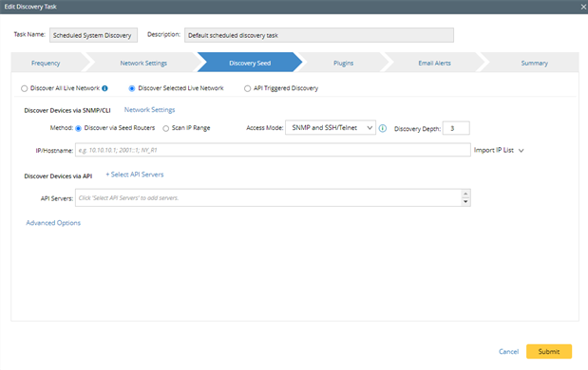Viewport: 588px width, 370px height.
Task: Click Import IP List text
Action: click(x=494, y=150)
